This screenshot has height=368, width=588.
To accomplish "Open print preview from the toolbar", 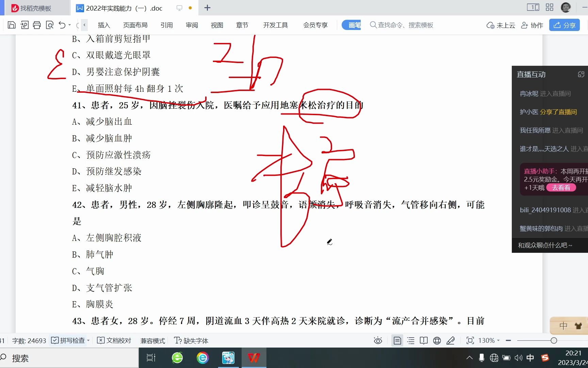I will click(50, 25).
